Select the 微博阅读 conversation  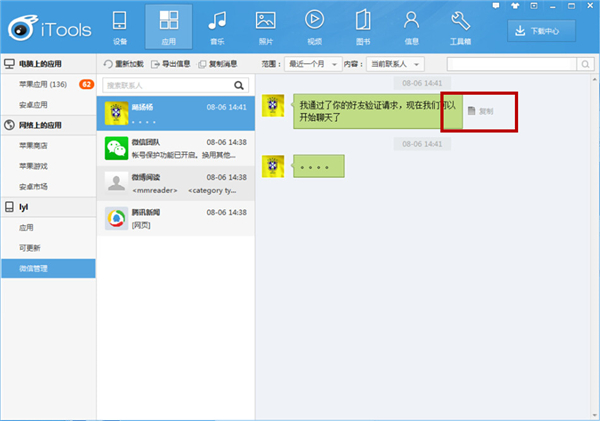(176, 183)
